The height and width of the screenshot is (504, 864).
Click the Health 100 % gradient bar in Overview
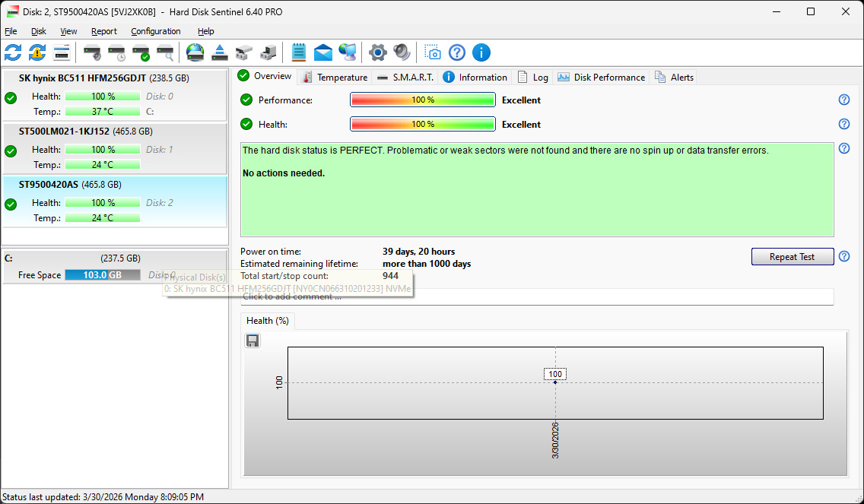(423, 124)
